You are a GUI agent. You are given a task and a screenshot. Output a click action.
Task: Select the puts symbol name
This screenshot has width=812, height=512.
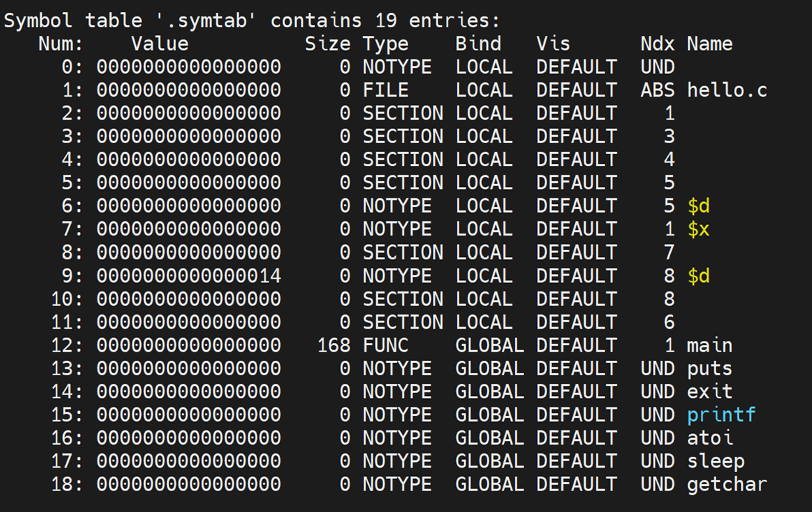pyautogui.click(x=710, y=369)
